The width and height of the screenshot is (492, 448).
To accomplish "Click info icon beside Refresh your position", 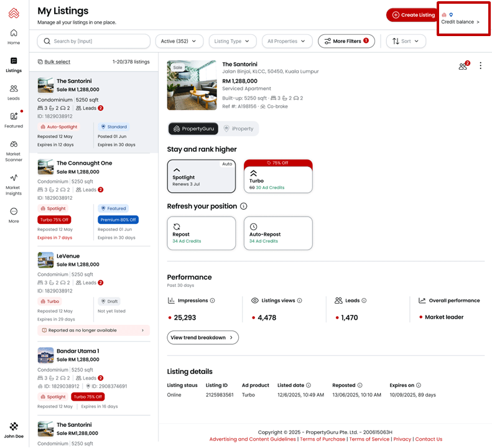I will (244, 206).
